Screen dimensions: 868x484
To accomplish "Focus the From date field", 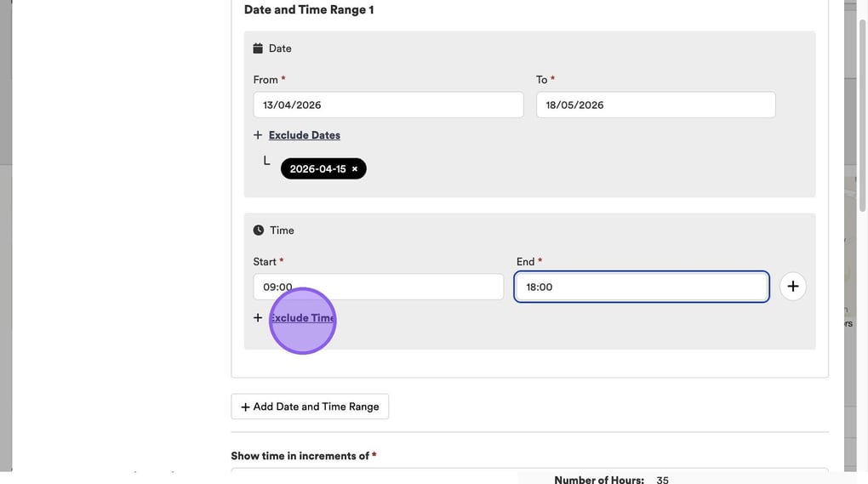I will (x=388, y=105).
